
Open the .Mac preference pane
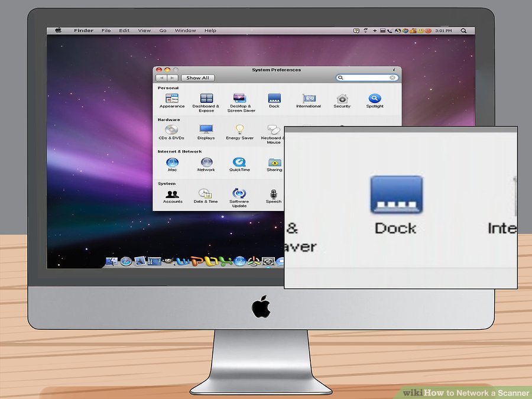[173, 164]
